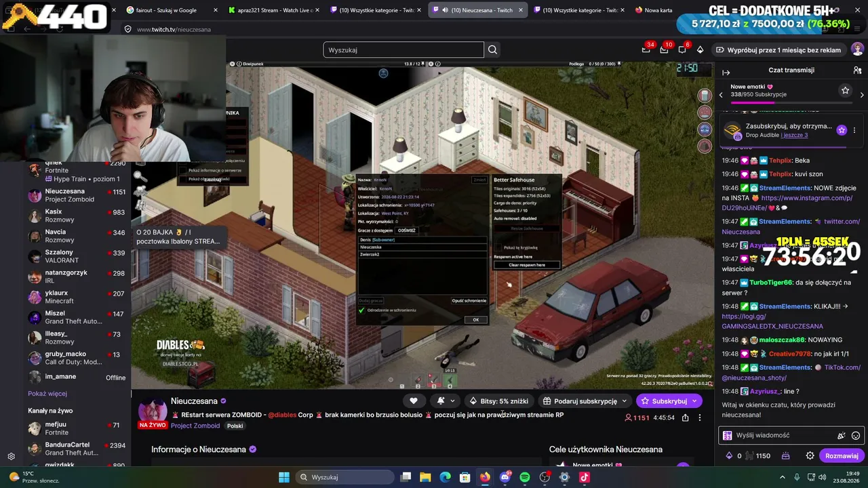The width and height of the screenshot is (868, 488).
Task: Open the i jeszcze 3 drops link
Action: tap(794, 135)
